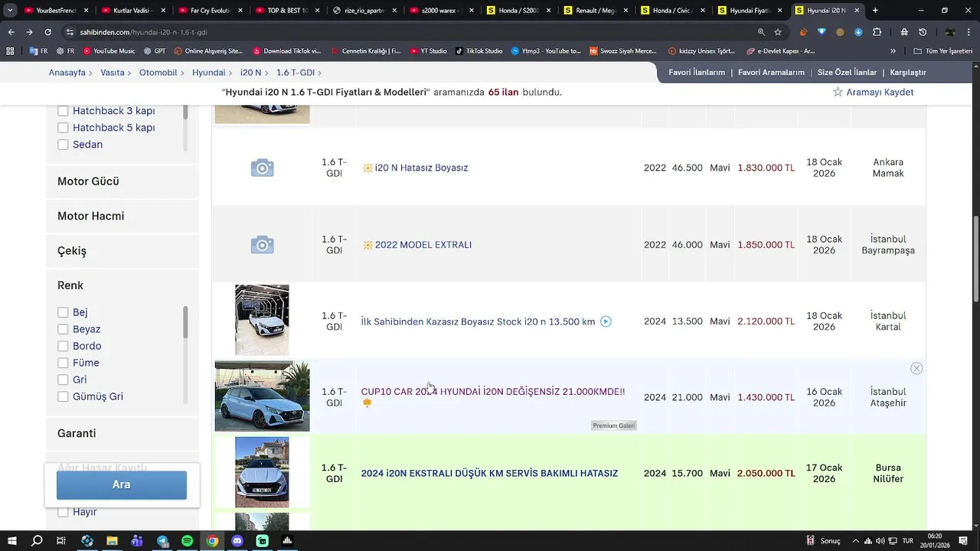Open Discord from the taskbar
Viewport: 980px width, 551px height.
237,540
